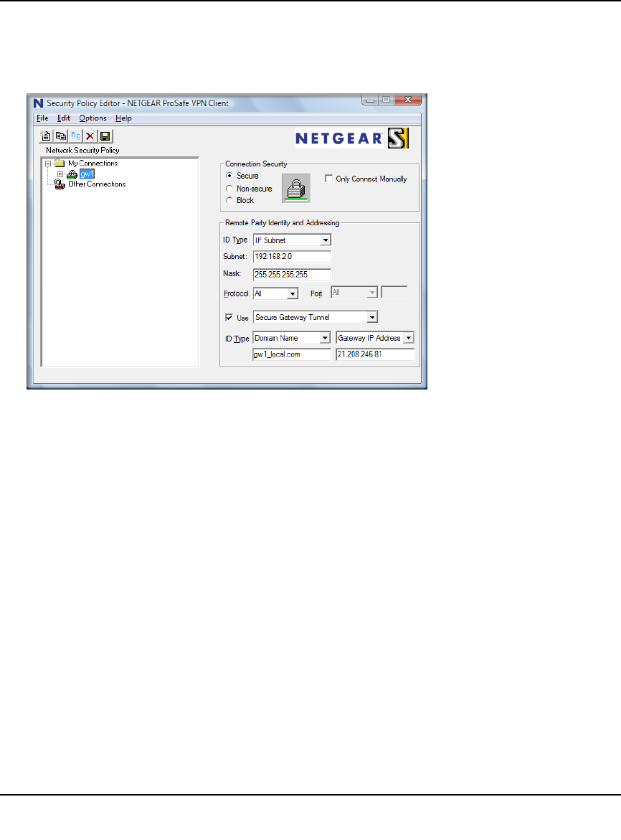Enable Only Connect Manually checkbox
The height and width of the screenshot is (840, 621).
pyautogui.click(x=328, y=179)
